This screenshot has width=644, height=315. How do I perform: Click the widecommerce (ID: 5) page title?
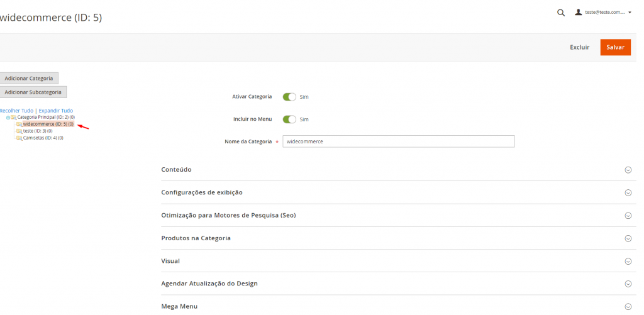[50, 18]
